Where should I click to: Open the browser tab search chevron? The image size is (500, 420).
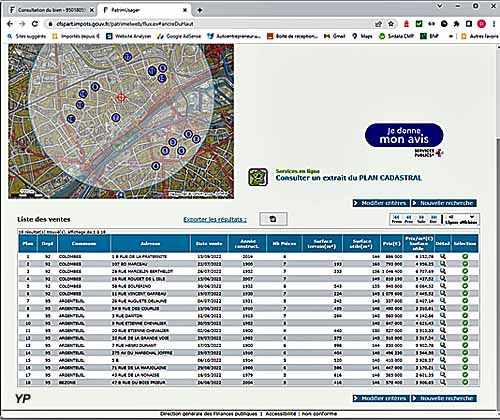pyautogui.click(x=440, y=6)
